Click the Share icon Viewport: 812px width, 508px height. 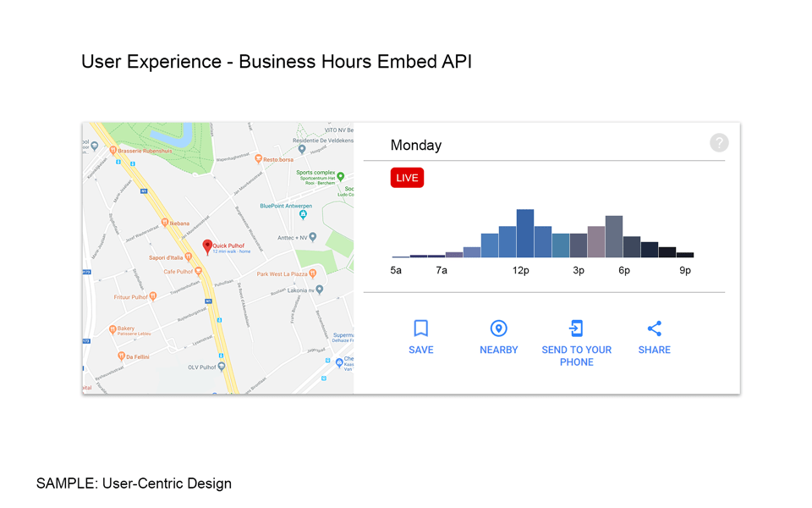tap(654, 329)
